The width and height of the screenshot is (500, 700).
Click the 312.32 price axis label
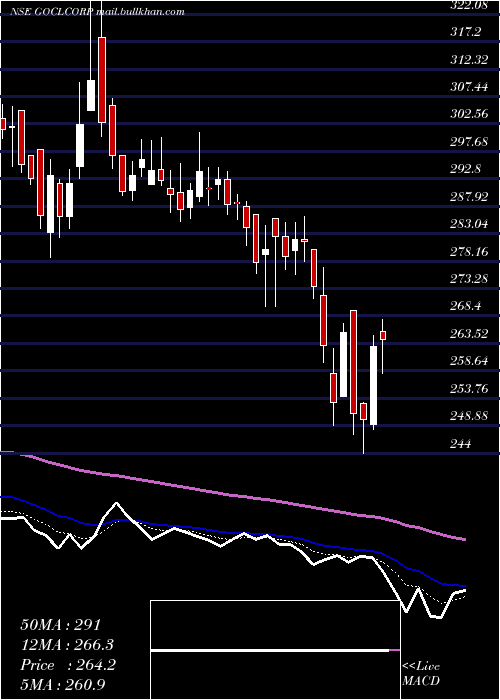point(469,59)
